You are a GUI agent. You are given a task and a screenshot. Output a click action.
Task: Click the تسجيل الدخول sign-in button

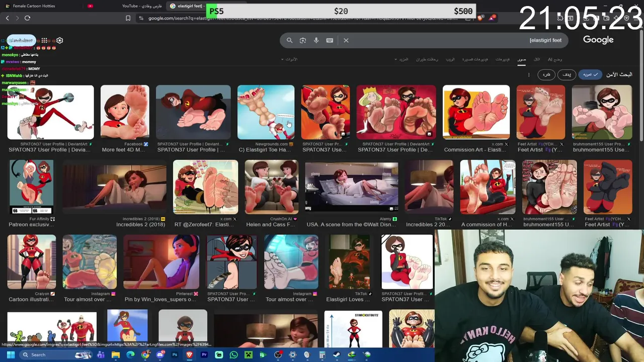point(21,40)
